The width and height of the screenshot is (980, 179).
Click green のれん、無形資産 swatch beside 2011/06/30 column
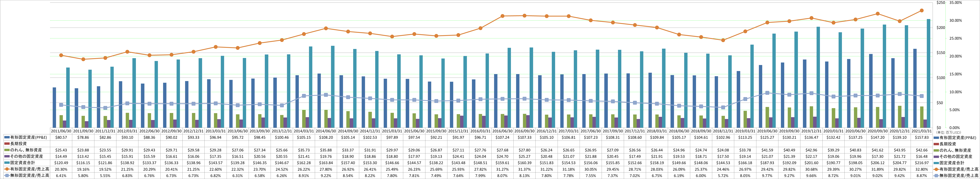(7, 150)
